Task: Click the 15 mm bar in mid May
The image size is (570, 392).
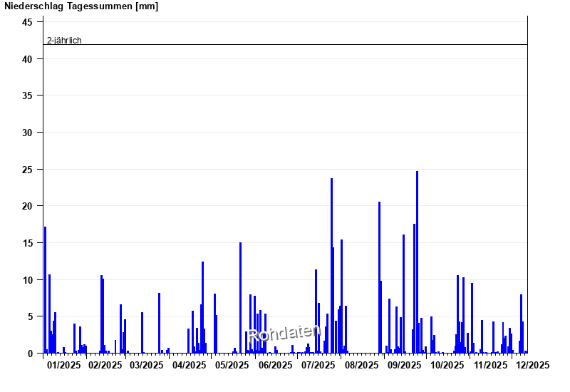Action: tap(240, 299)
